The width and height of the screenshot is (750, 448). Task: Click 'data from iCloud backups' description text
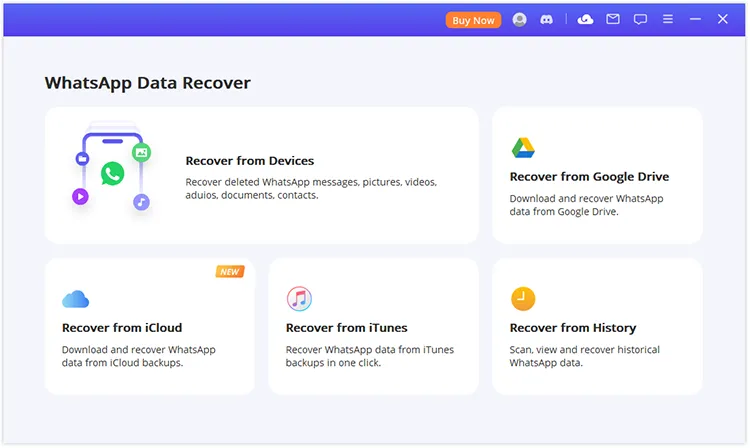[122, 363]
